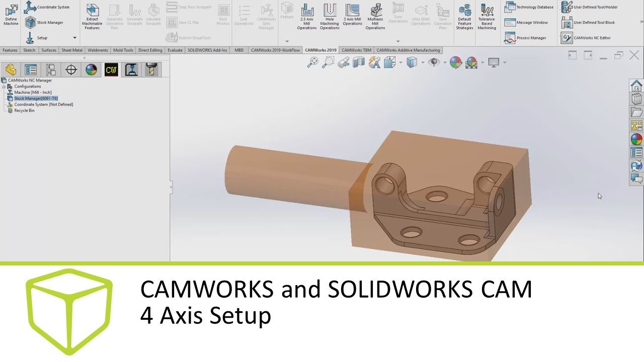Open the CAMWorks operation tree tab
644x362 pixels.
[x=131, y=70]
